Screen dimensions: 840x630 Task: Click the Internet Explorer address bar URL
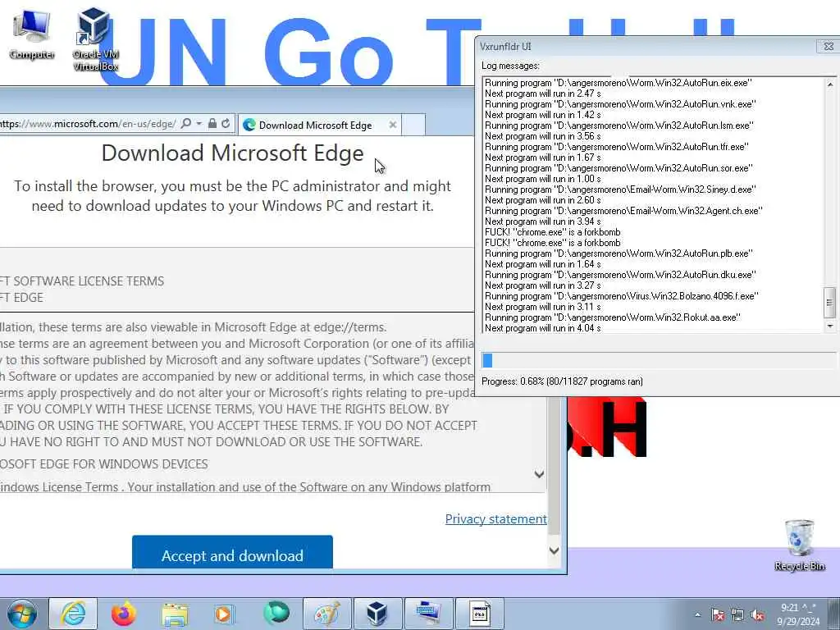coord(88,124)
